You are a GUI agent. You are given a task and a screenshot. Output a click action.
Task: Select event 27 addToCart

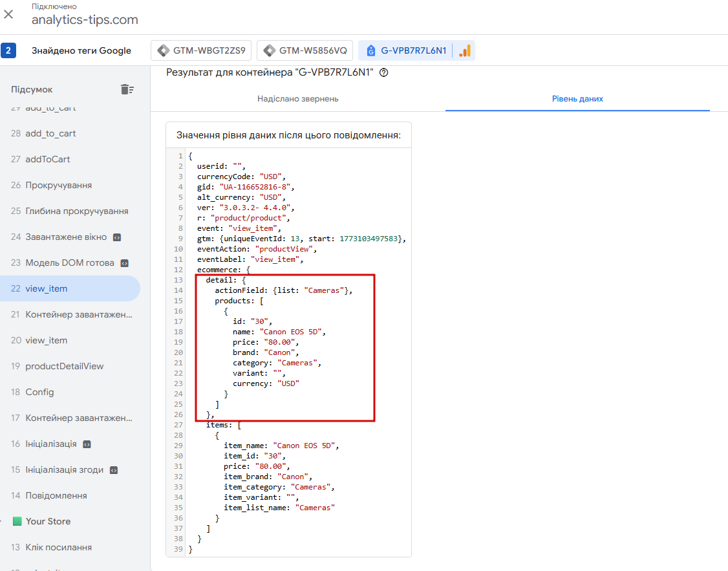click(x=47, y=159)
